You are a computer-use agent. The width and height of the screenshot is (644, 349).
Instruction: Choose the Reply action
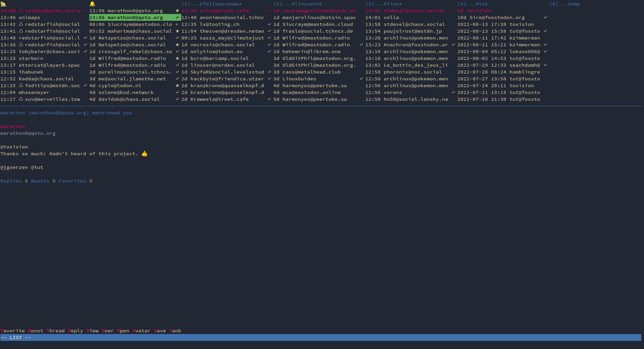(x=75, y=331)
